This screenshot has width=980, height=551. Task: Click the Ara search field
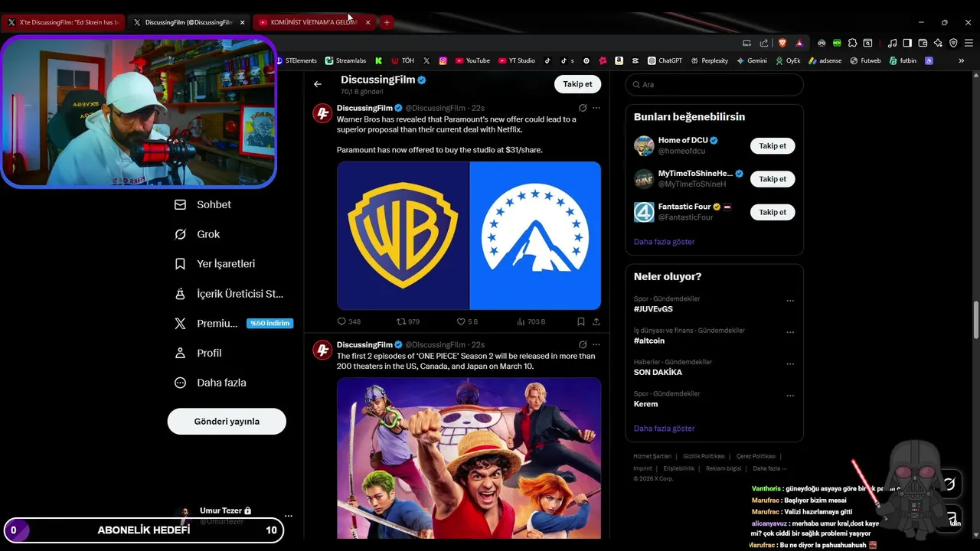click(x=714, y=84)
